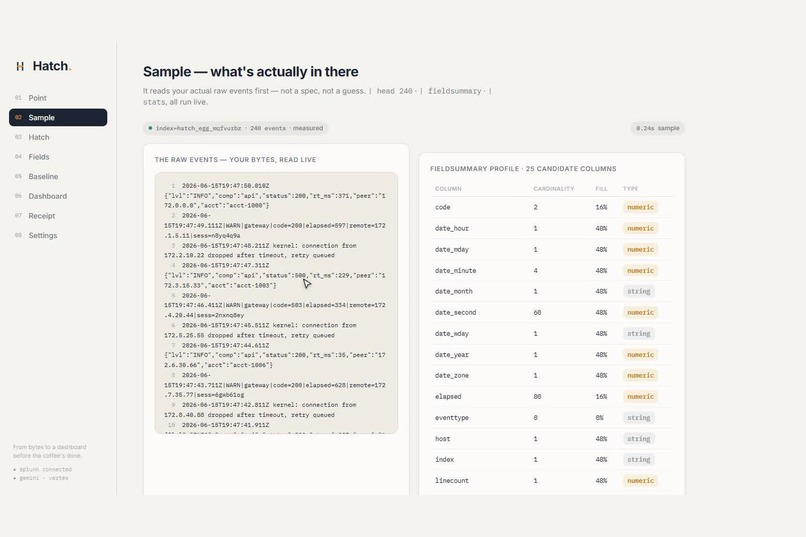Go to the Receipt step
The width and height of the screenshot is (806, 537).
tap(58, 216)
